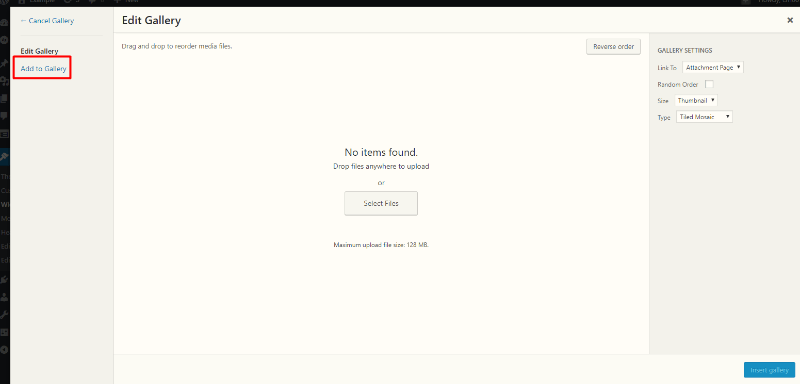Follow the Cancel Gallery link

pyautogui.click(x=47, y=21)
